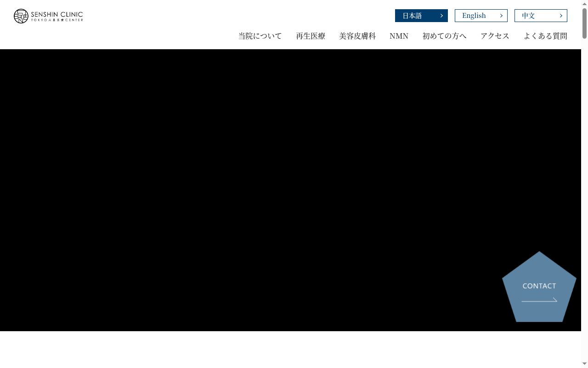This screenshot has width=588, height=368.
Task: Switch language to 中文
Action: tap(541, 16)
